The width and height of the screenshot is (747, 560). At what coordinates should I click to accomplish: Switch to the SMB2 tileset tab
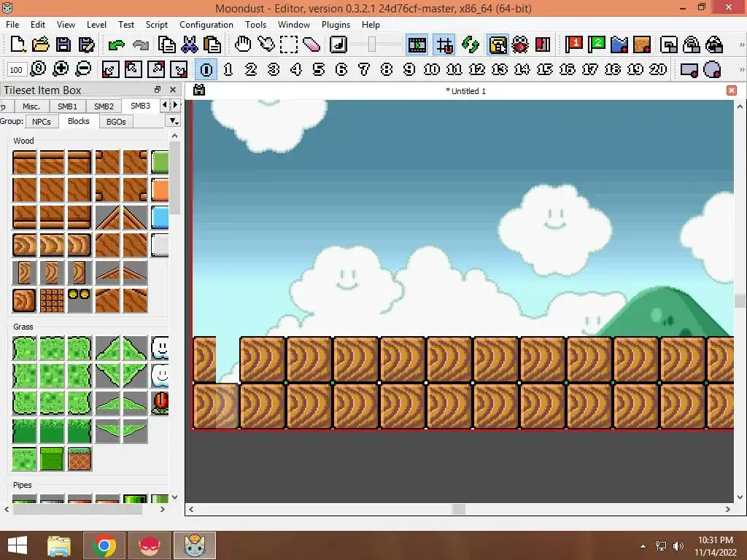pyautogui.click(x=104, y=106)
